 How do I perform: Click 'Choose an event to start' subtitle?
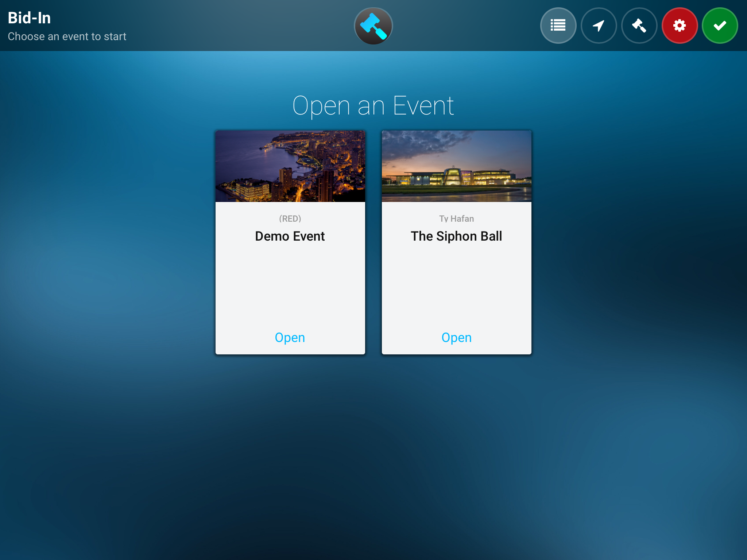pyautogui.click(x=67, y=36)
